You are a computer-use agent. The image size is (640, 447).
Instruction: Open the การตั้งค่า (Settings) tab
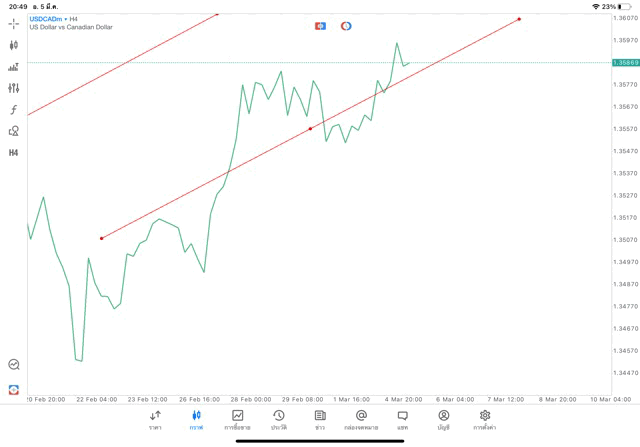[x=485, y=419]
